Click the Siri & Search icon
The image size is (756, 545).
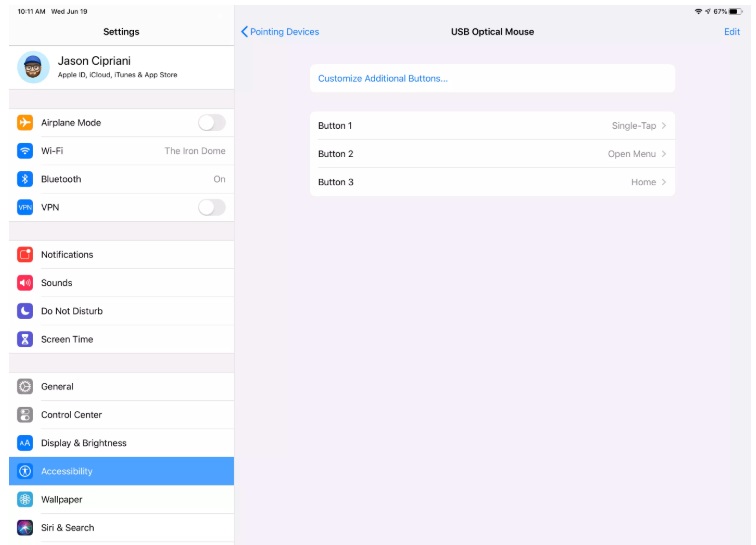coord(25,527)
